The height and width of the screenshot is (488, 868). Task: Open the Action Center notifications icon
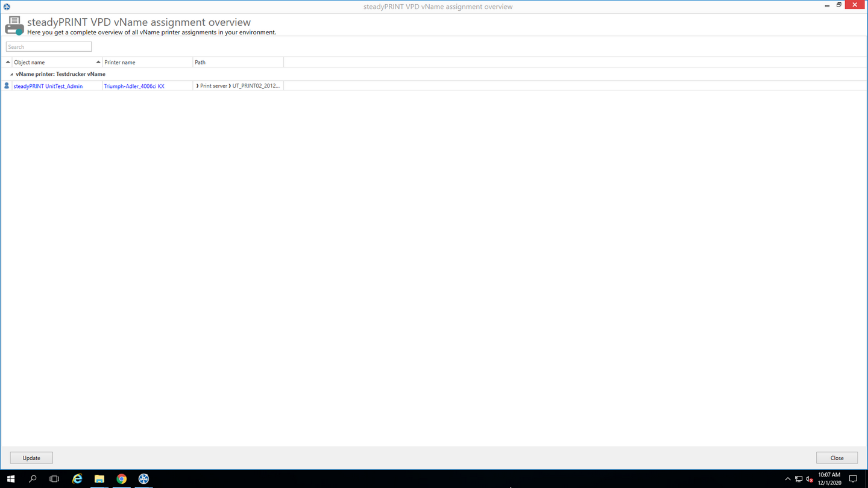(x=853, y=479)
